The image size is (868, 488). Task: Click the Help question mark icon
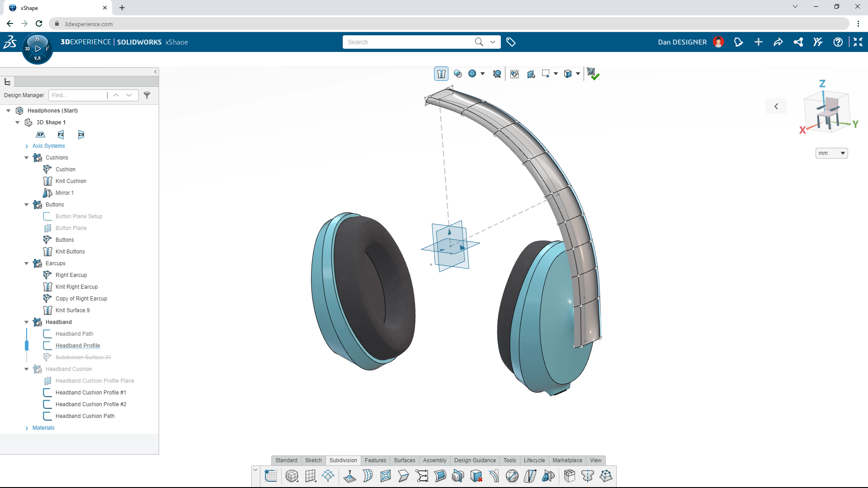(x=839, y=42)
